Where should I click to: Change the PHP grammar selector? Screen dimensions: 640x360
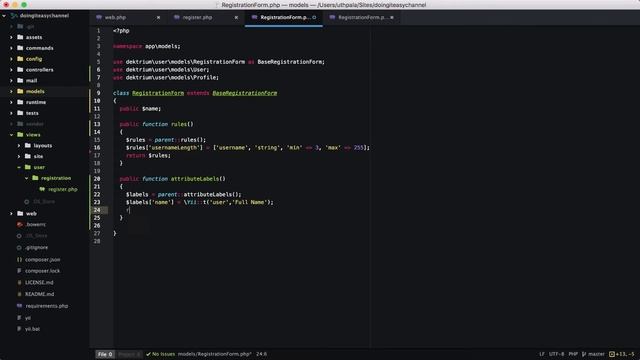pos(573,354)
